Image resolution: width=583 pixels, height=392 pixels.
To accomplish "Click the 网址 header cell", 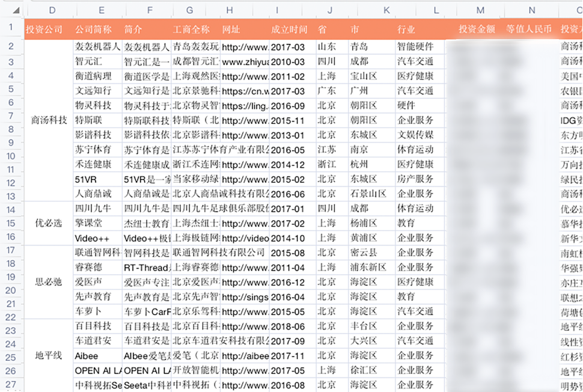I will [x=245, y=29].
